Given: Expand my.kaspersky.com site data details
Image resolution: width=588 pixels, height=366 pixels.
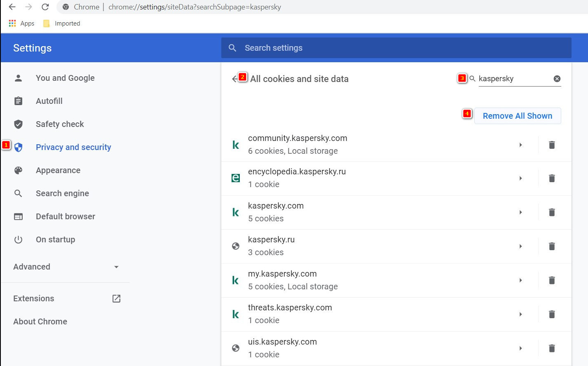Looking at the screenshot, I should [521, 280].
